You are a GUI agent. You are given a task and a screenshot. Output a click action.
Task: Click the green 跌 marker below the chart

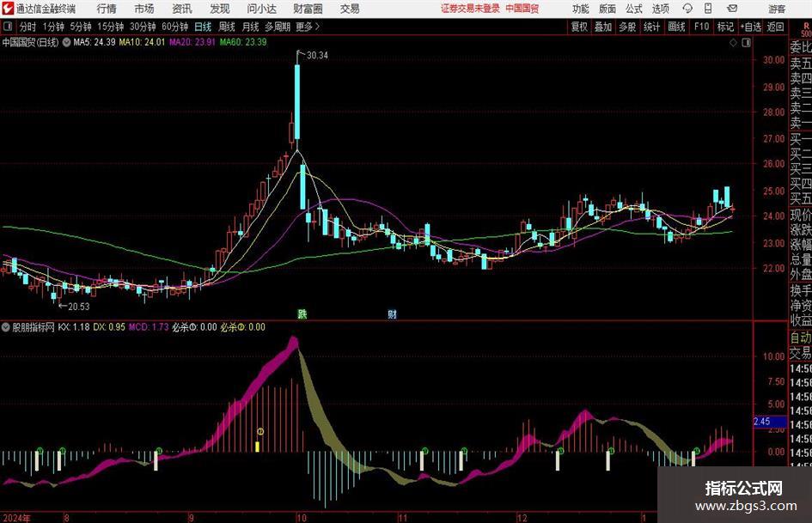click(x=302, y=313)
